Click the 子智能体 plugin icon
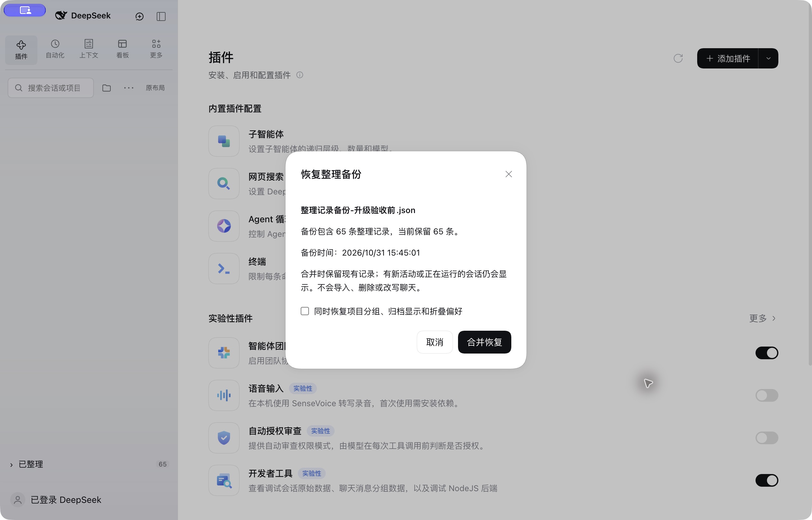 224,141
